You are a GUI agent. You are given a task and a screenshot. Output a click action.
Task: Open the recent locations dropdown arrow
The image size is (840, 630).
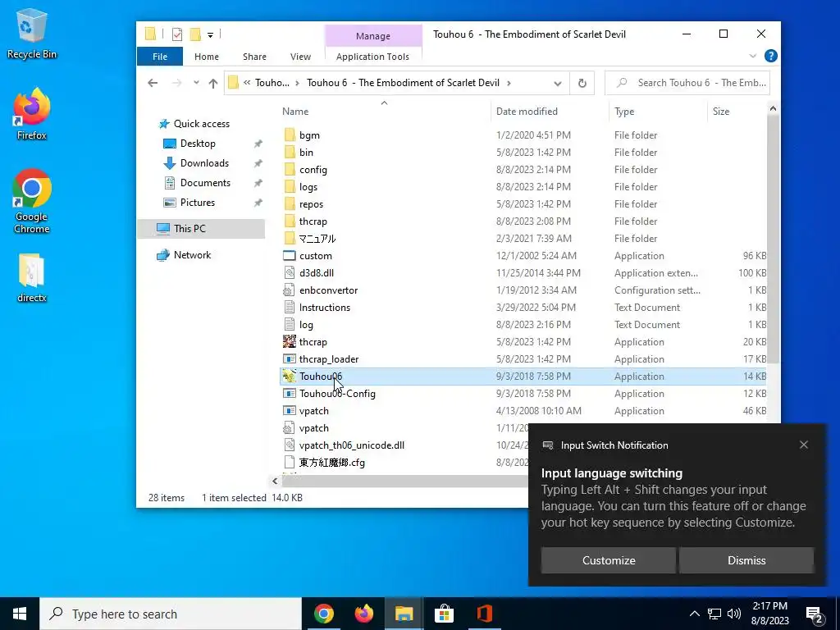point(196,83)
